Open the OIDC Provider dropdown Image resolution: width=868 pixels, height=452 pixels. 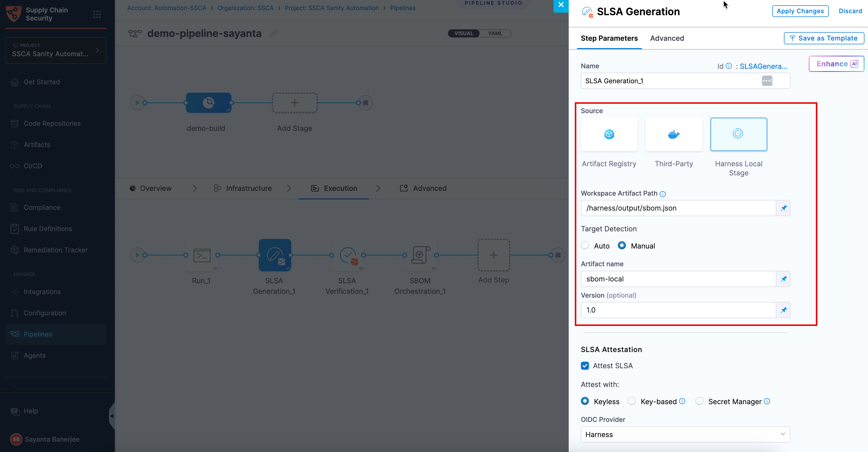coord(685,434)
